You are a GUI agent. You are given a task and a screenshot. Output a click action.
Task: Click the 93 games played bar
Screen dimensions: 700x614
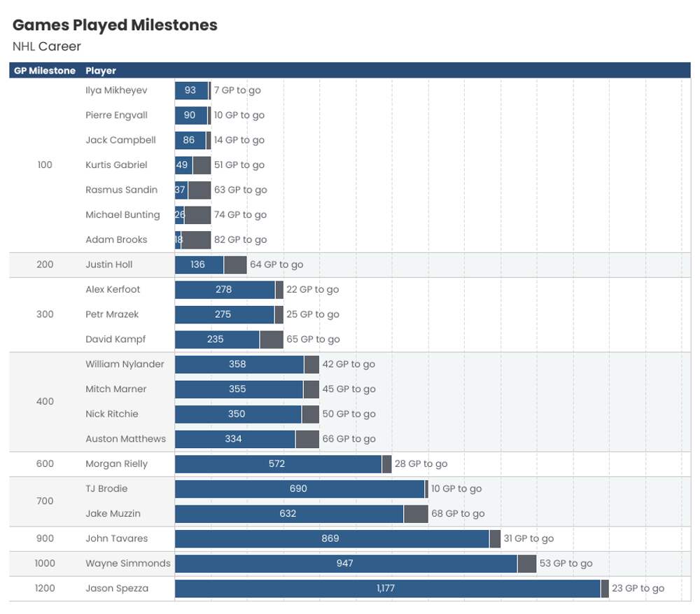click(192, 90)
